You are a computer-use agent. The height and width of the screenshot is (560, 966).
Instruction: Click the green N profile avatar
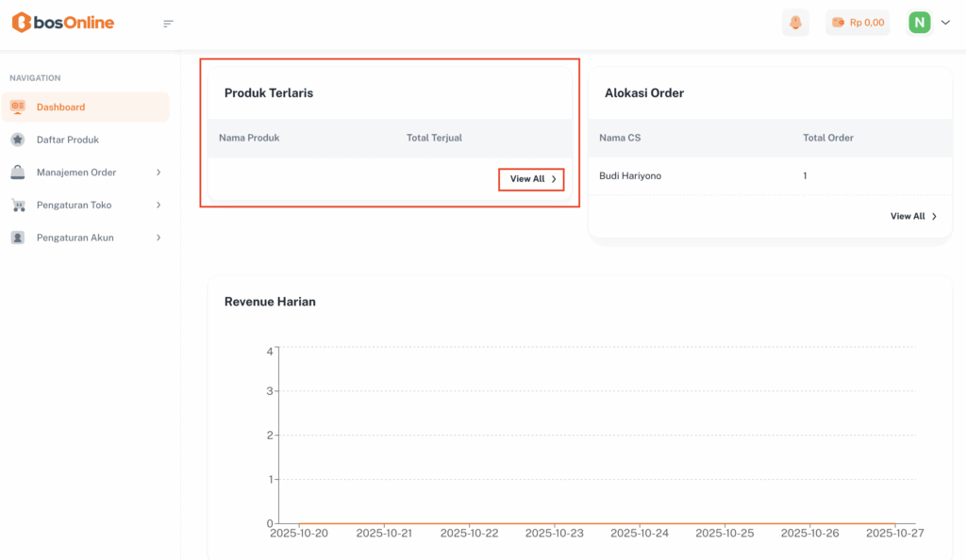click(919, 23)
